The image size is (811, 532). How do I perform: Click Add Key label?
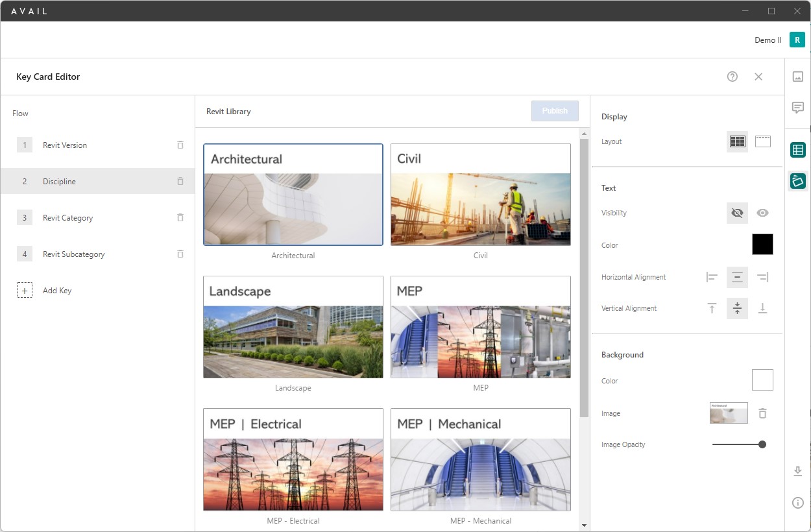(57, 291)
